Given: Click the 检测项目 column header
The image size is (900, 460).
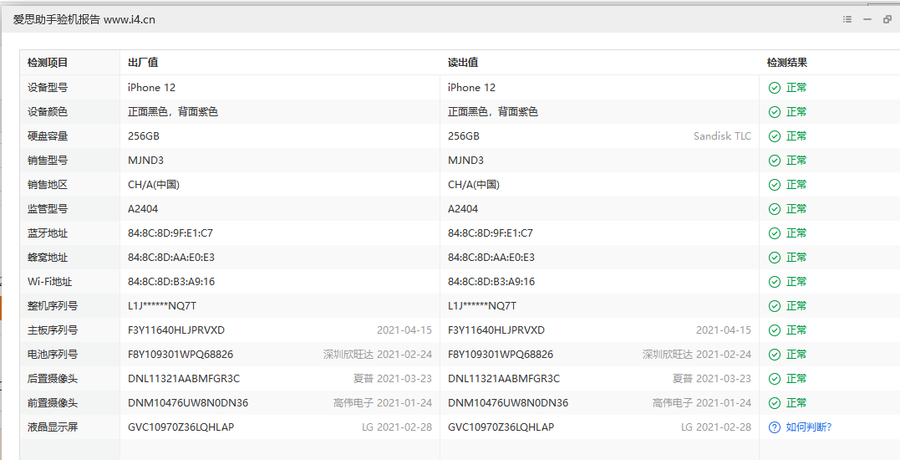Looking at the screenshot, I should pos(48,63).
